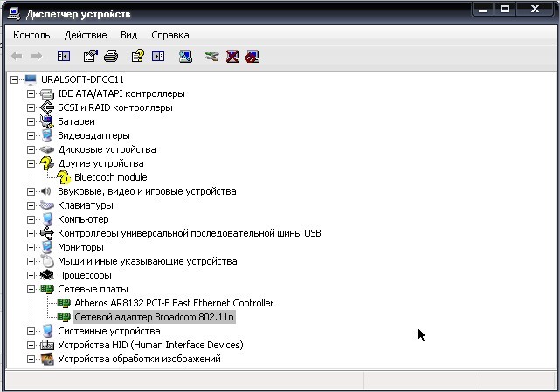Select Atheros AR8132 PCI-E Fast Ethernet Controller

pos(174,303)
